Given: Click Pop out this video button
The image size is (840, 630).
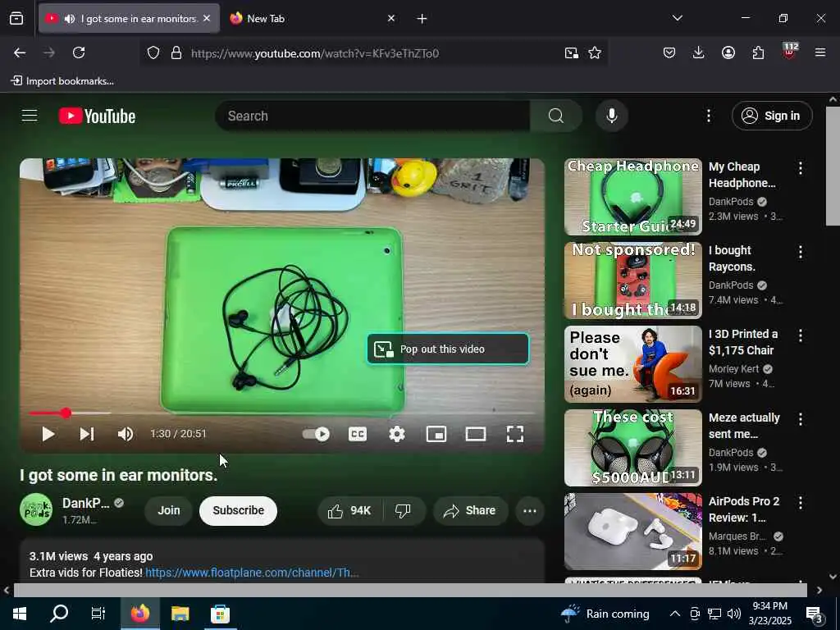Looking at the screenshot, I should (448, 349).
